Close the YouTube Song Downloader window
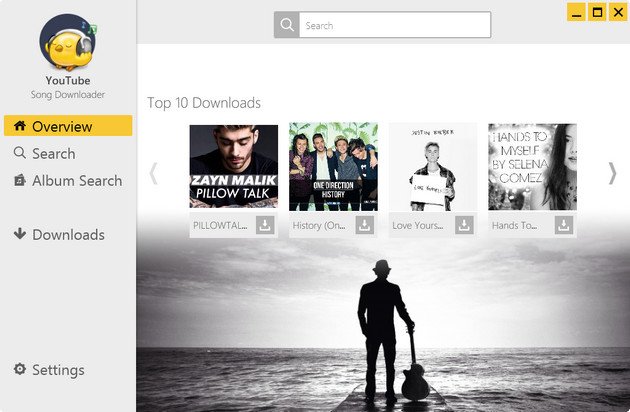The image size is (630, 412). (x=618, y=12)
